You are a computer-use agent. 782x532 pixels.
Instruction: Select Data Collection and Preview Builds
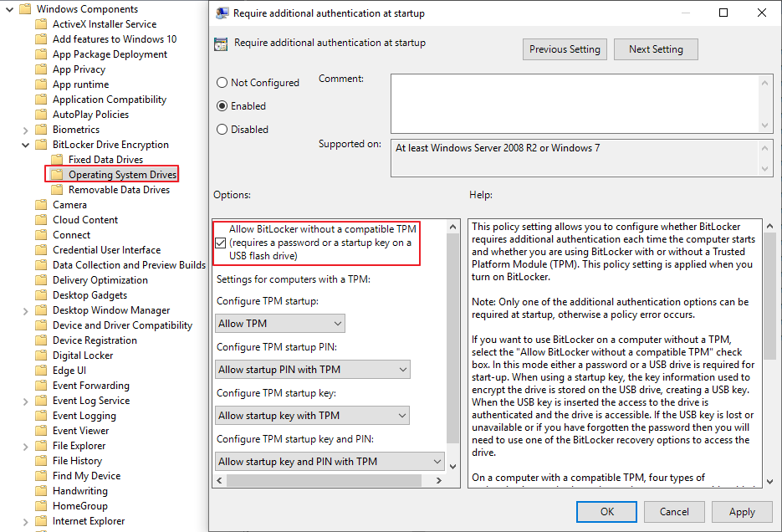pyautogui.click(x=129, y=265)
